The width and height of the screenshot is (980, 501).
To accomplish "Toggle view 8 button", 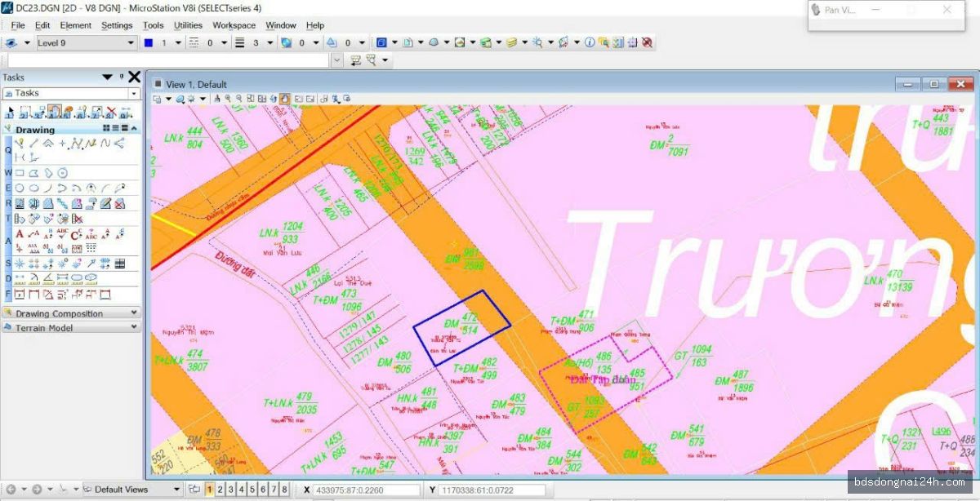I will coord(284,490).
